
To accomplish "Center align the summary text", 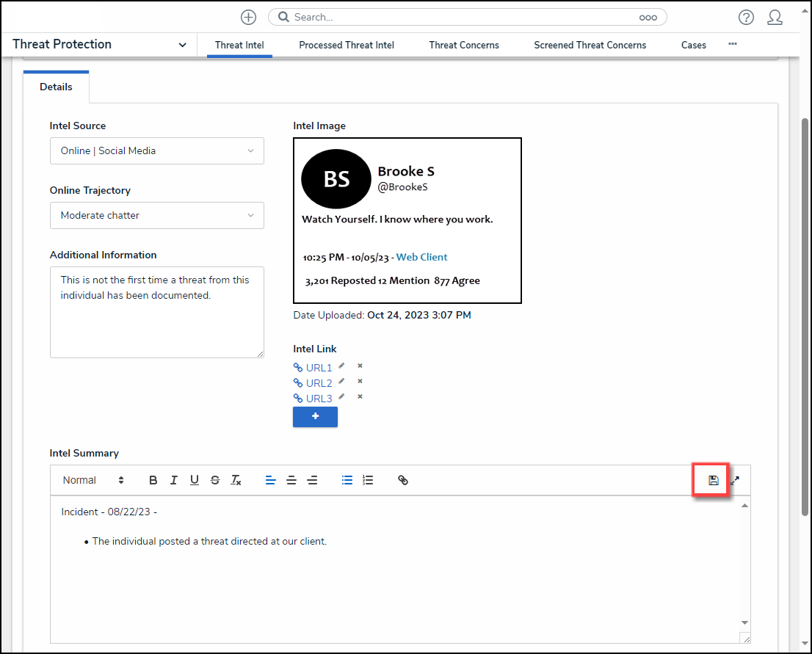I will click(x=291, y=480).
